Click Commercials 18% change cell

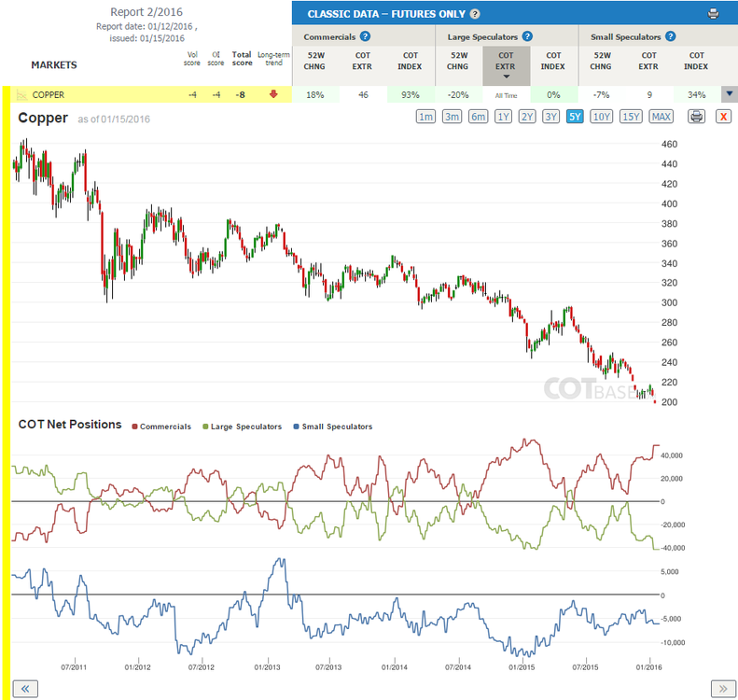[x=314, y=94]
